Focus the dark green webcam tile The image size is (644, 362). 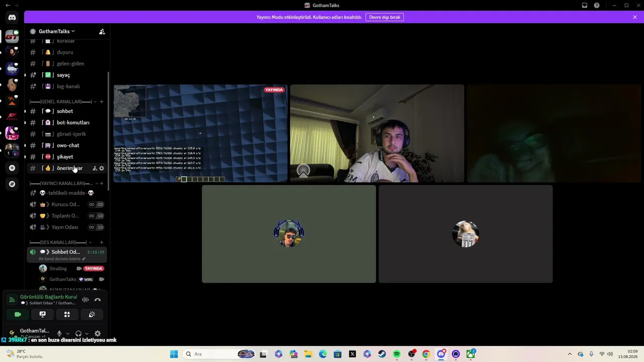(x=553, y=133)
